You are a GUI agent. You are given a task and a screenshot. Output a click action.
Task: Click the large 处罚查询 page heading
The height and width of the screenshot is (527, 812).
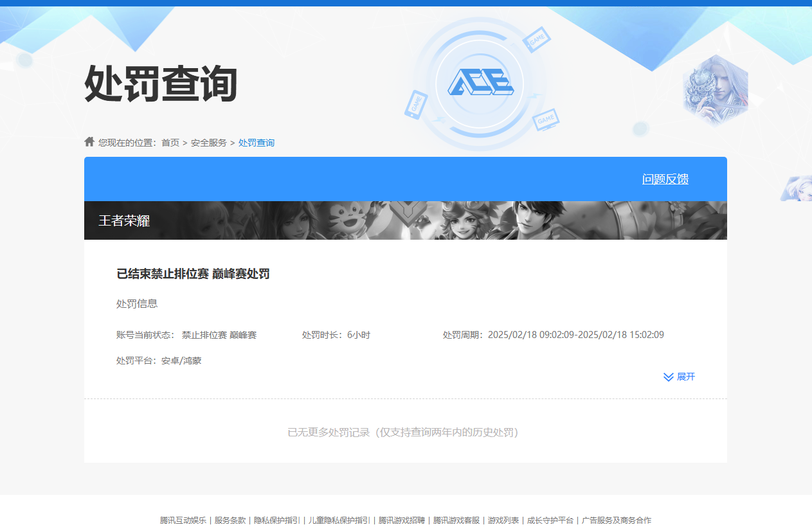161,84
